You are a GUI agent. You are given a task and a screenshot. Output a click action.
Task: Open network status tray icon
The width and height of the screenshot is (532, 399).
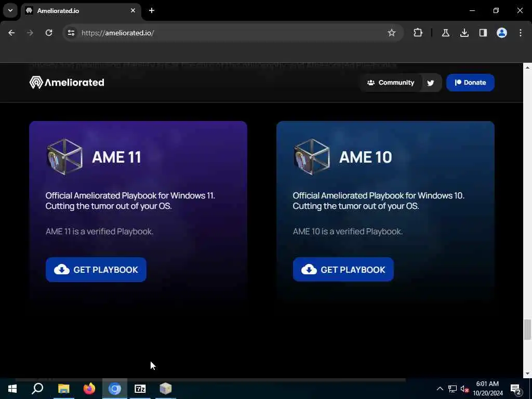coord(453,389)
